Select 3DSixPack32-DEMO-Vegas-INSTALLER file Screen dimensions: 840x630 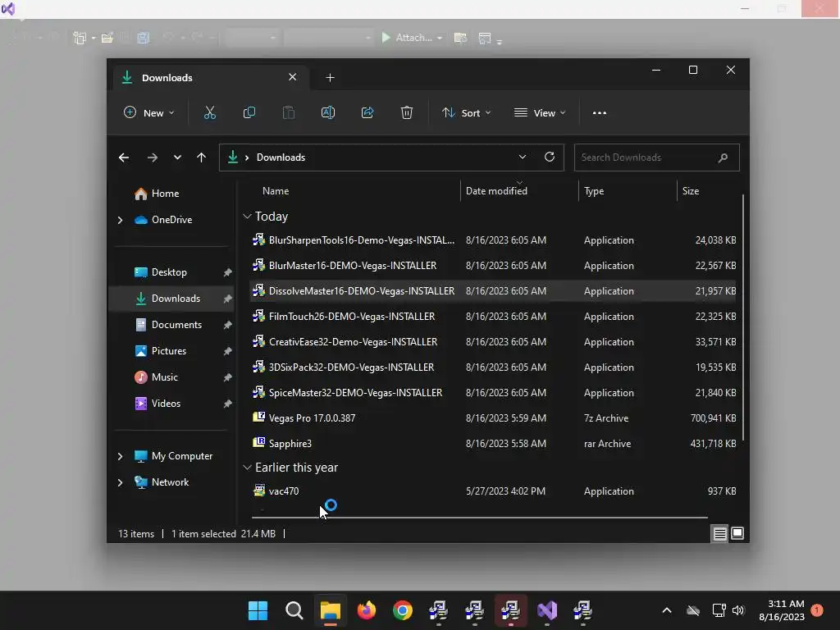point(493,367)
